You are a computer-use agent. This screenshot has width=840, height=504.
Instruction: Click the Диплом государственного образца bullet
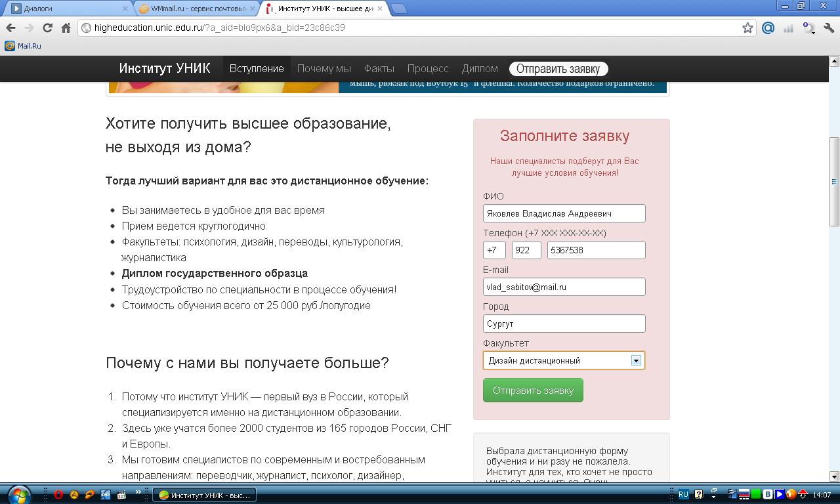click(215, 273)
